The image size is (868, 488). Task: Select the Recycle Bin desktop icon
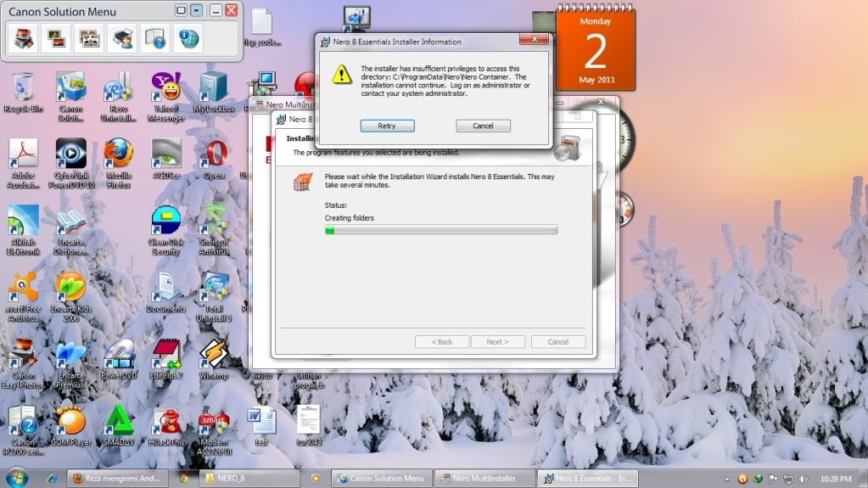tap(23, 93)
